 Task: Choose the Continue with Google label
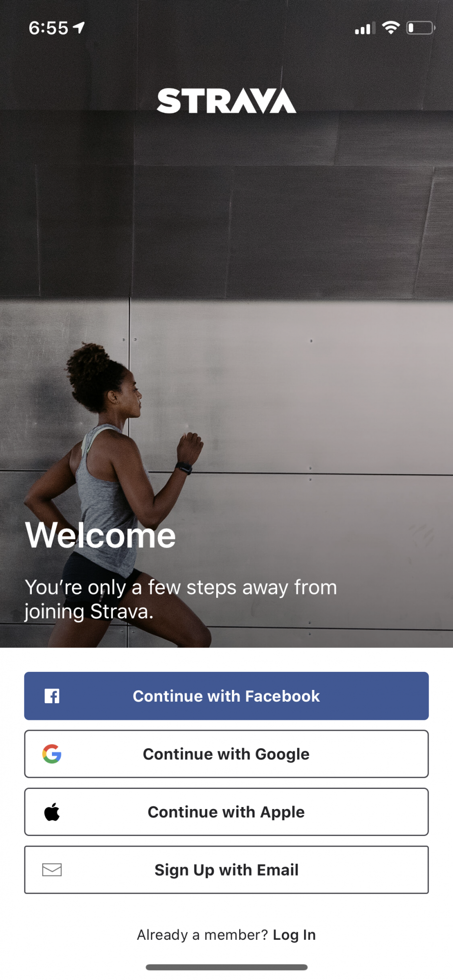pos(226,754)
